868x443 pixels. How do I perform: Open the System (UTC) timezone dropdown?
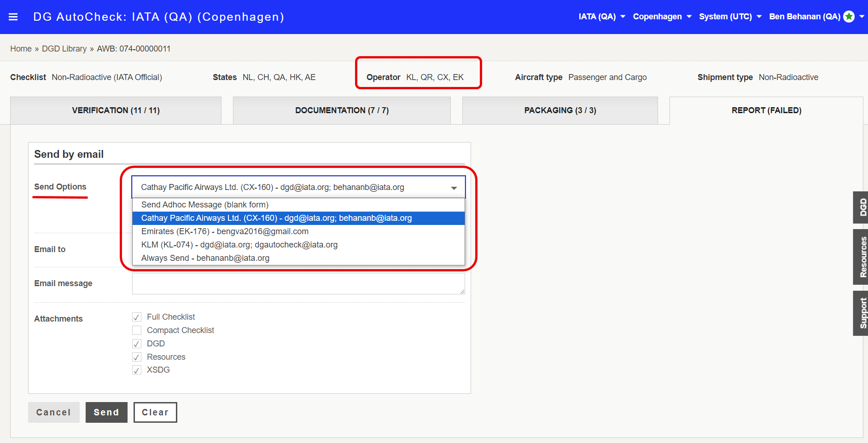click(x=730, y=17)
